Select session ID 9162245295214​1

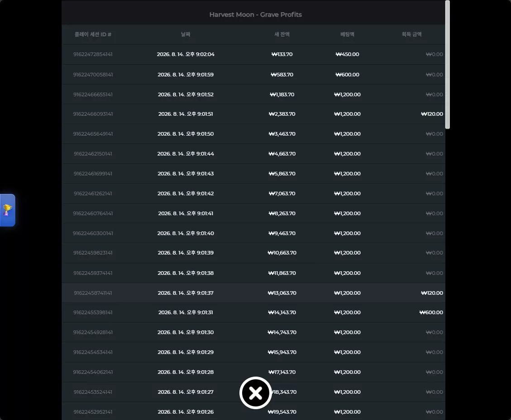(93, 411)
